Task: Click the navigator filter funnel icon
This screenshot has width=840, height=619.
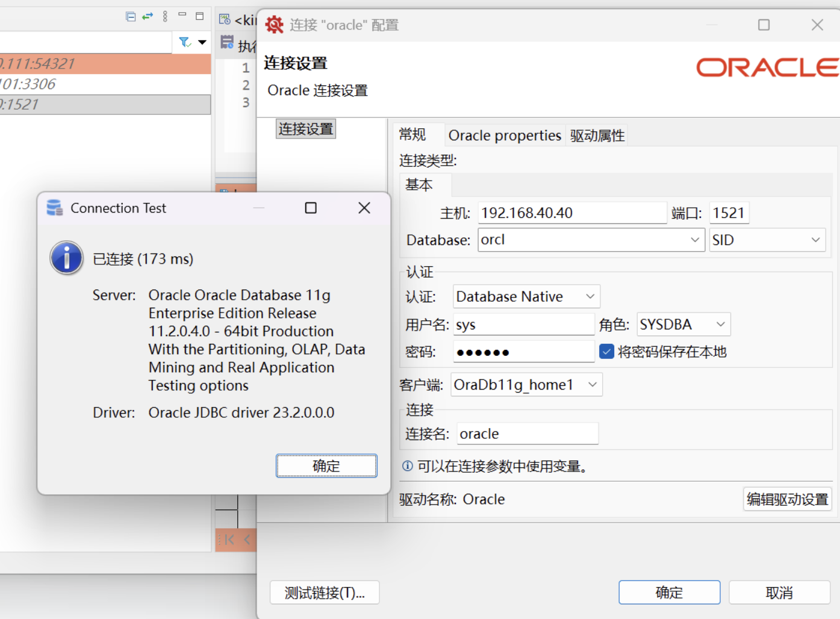Action: [x=185, y=42]
